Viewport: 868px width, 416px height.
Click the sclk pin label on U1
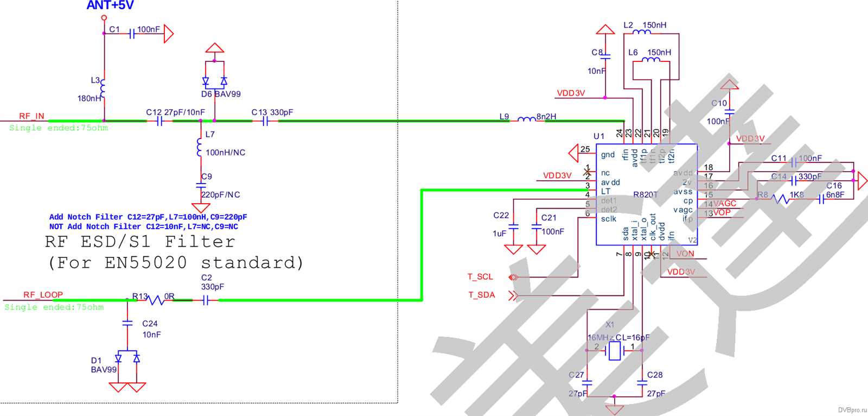tap(609, 219)
